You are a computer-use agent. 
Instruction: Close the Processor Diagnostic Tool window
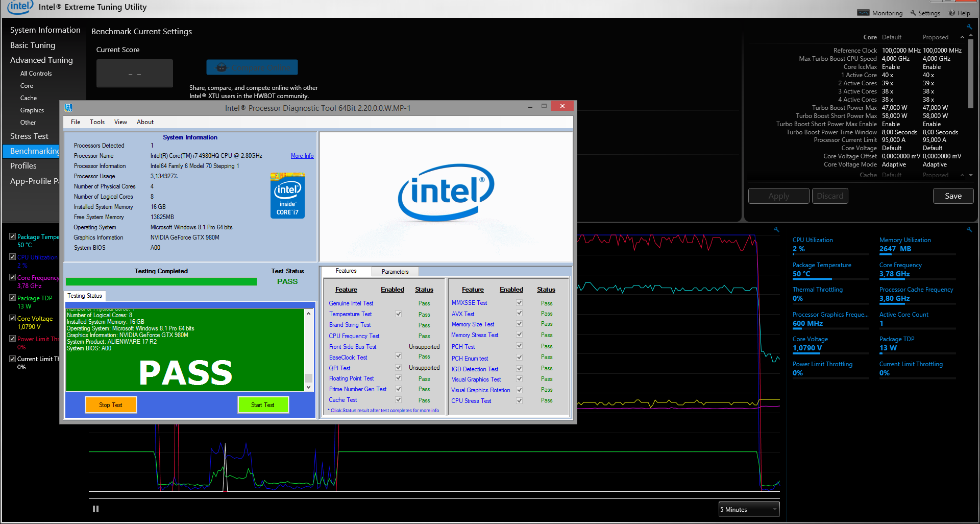[x=562, y=106]
